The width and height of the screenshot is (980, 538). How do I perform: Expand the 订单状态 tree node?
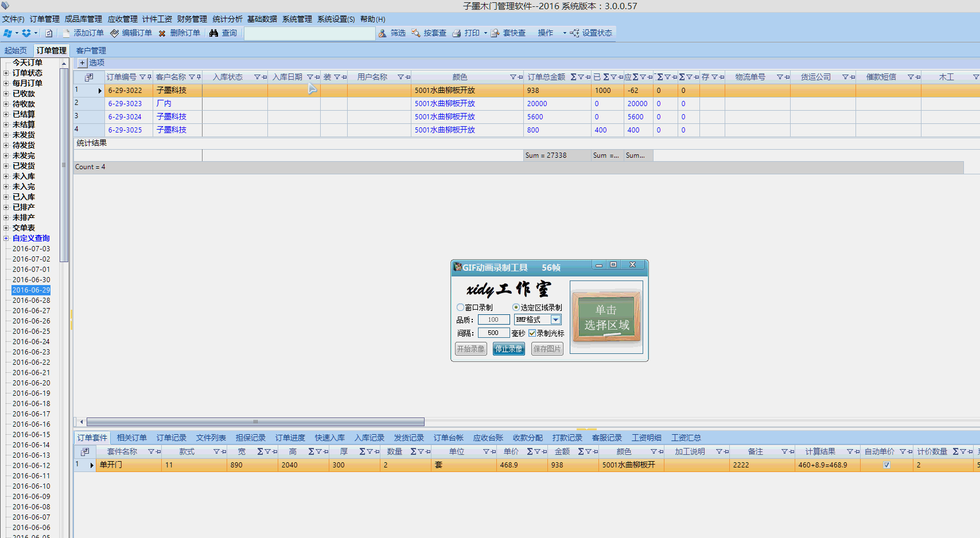coord(6,73)
